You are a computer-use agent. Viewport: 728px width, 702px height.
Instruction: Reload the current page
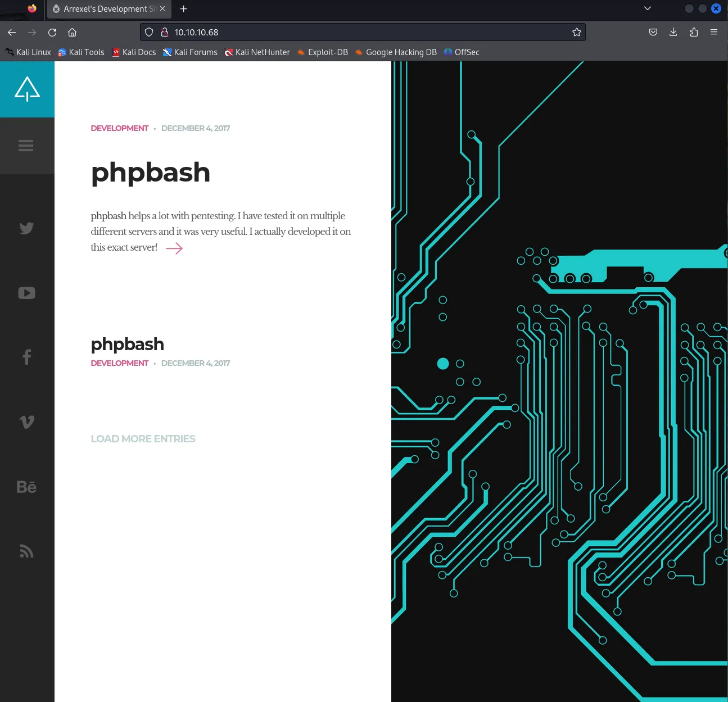(x=52, y=32)
